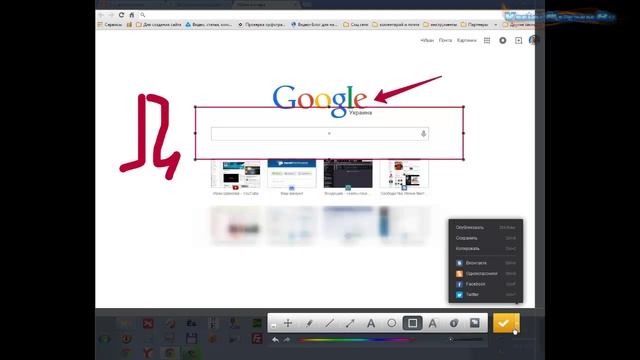Open the Проверка орфографии bookmark
Screen dimensions: 640x360
(x=261, y=24)
